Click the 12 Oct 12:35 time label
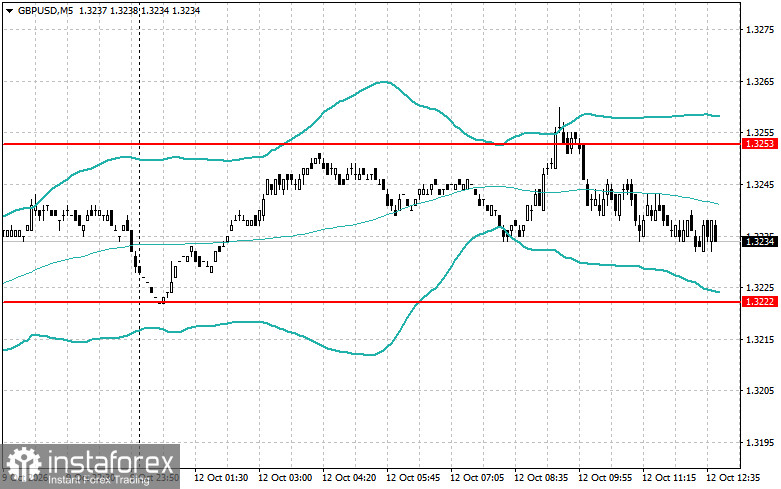Image resolution: width=781 pixels, height=489 pixels. [x=733, y=478]
